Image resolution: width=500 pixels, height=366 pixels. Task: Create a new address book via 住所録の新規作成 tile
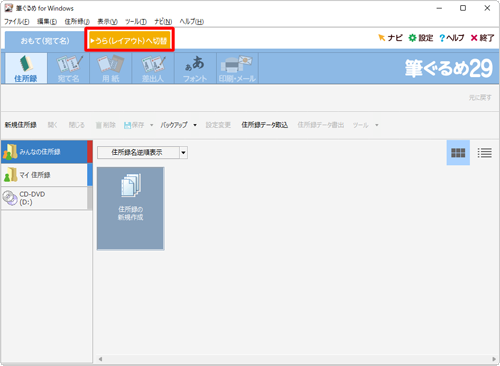coord(130,208)
